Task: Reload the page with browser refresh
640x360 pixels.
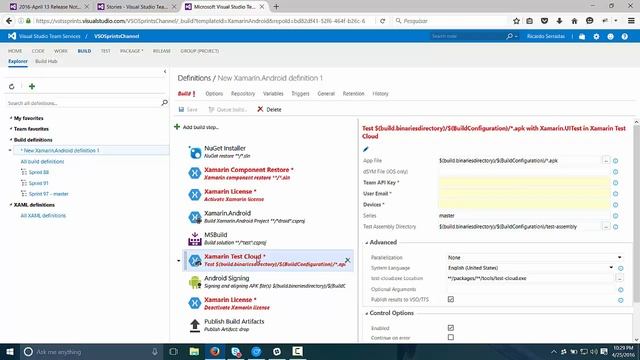Action: (x=382, y=21)
